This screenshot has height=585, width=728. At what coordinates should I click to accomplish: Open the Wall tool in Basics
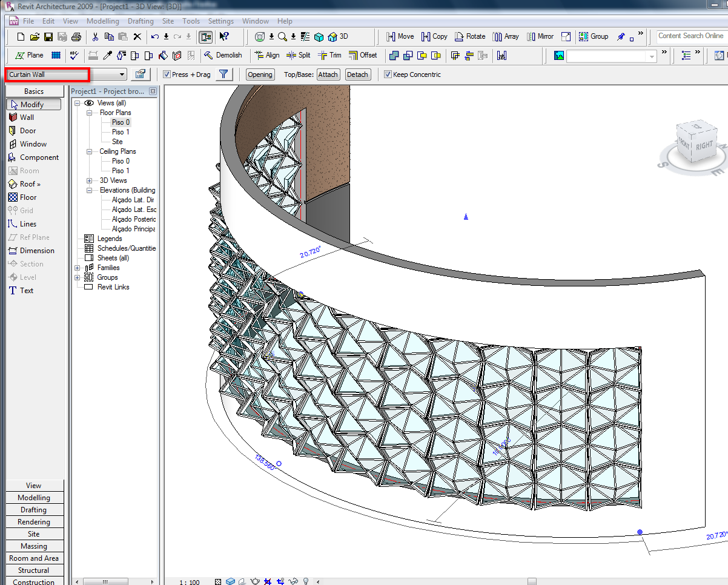pos(27,117)
